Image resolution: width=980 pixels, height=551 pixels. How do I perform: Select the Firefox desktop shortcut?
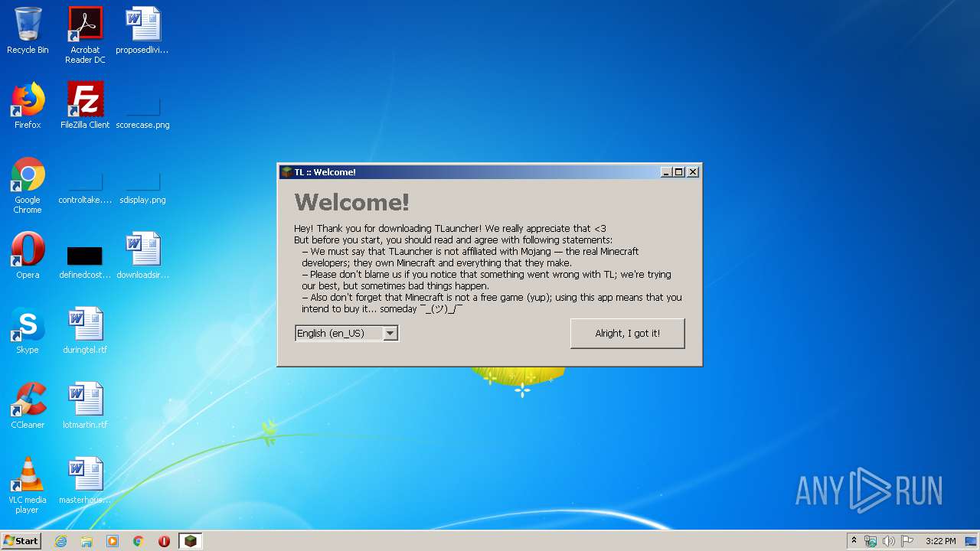[28, 106]
